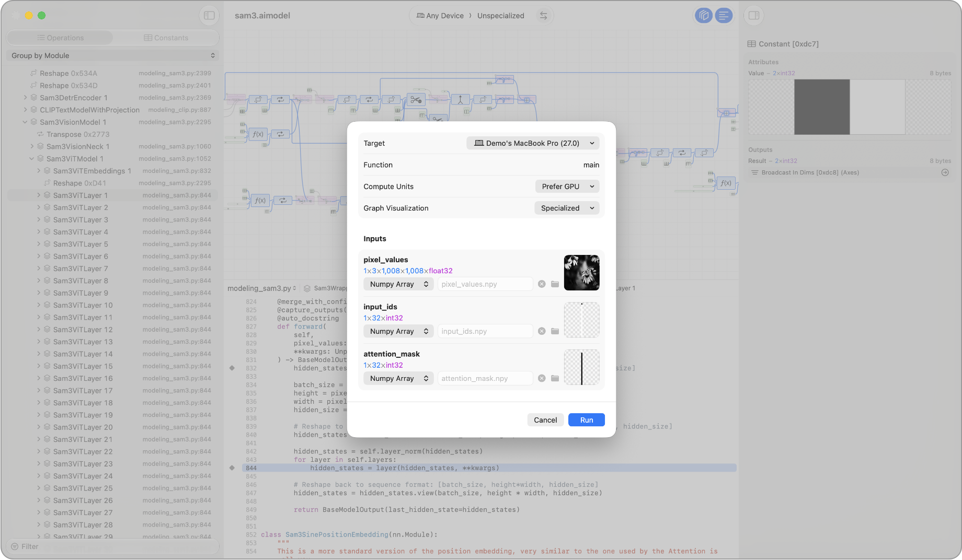Expand Sam3ViTLayer 1 tree row
The image size is (962, 560).
point(39,195)
